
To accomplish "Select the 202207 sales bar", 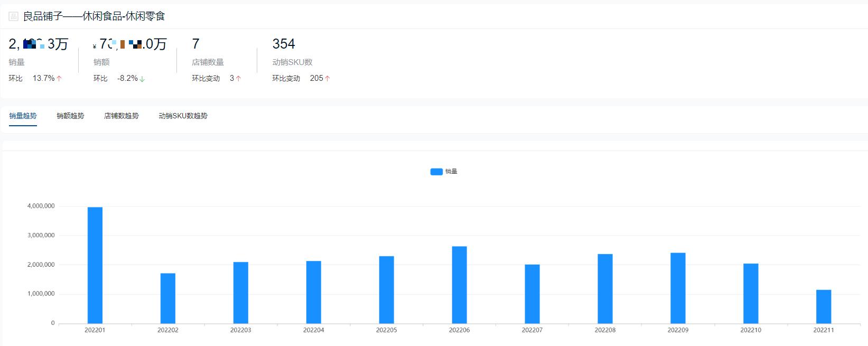I will pos(533,294).
